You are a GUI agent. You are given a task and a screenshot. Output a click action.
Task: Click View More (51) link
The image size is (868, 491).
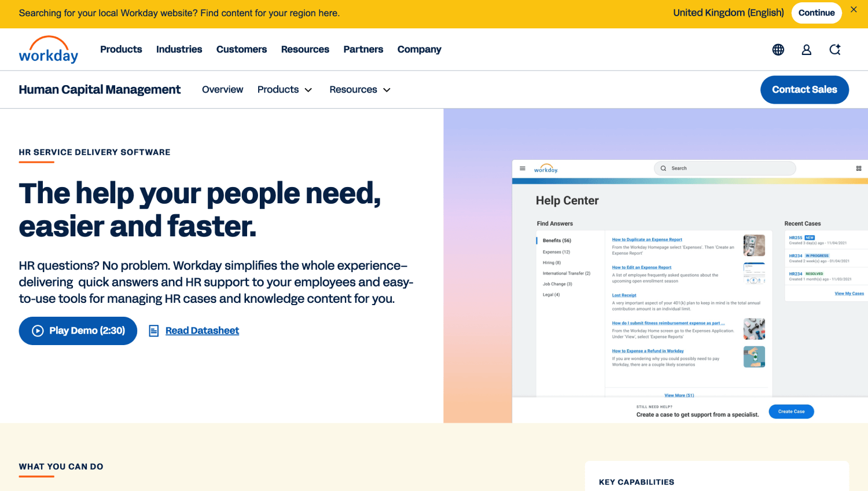tap(679, 395)
